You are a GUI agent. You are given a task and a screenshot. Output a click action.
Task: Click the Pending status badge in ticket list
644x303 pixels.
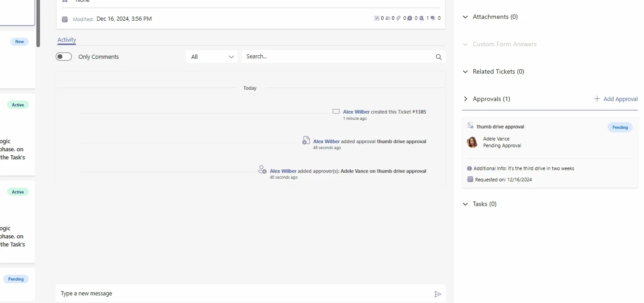tap(16, 279)
